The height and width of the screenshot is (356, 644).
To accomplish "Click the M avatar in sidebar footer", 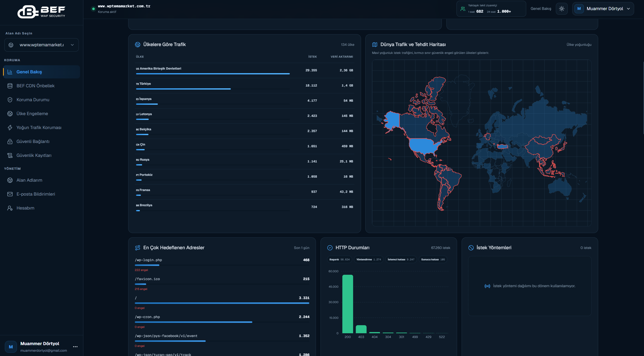I will [x=11, y=347].
